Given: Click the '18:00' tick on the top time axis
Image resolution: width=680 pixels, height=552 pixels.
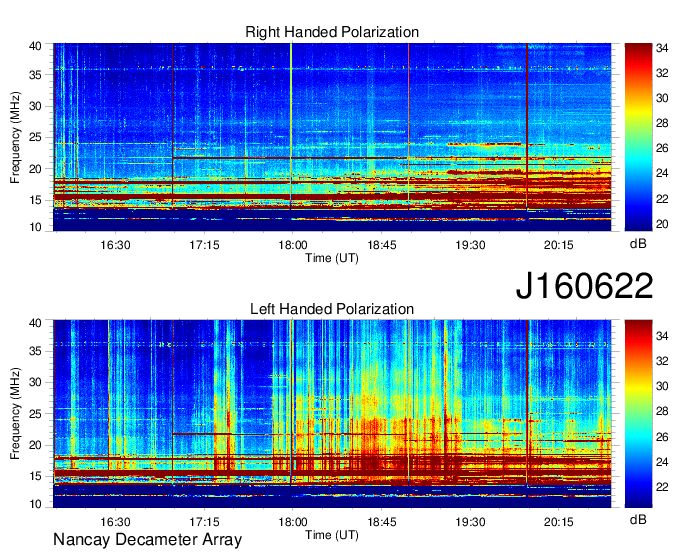Looking at the screenshot, I should coord(292,245).
